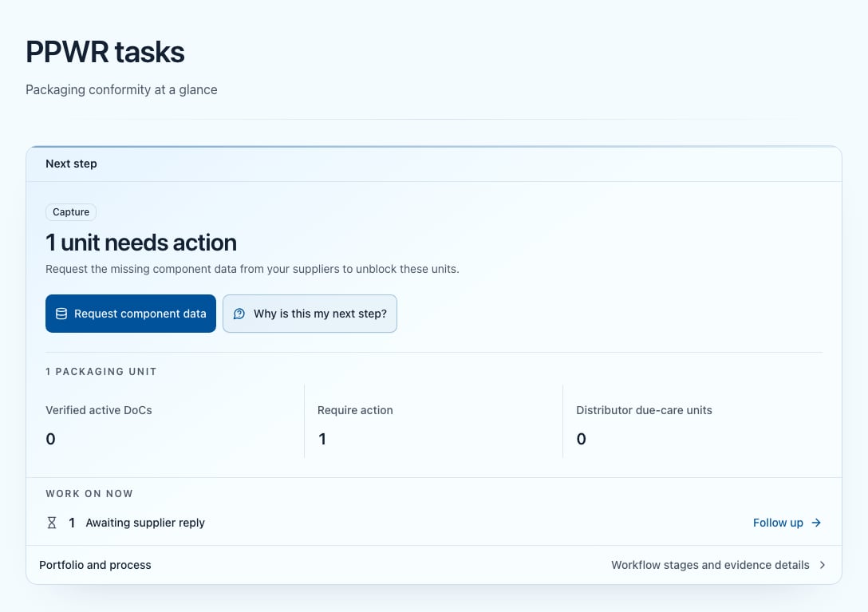Image resolution: width=868 pixels, height=612 pixels.
Task: Click the chevron after evidence details
Action: click(822, 565)
